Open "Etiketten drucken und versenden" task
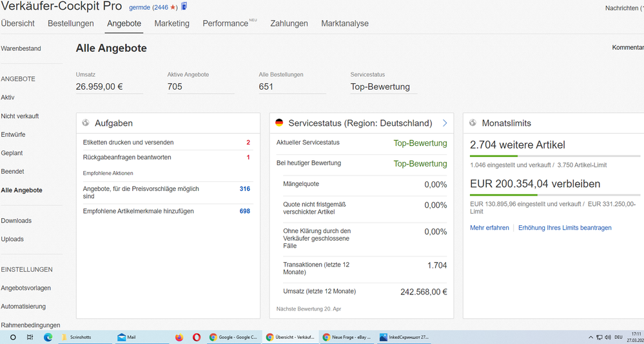The height and width of the screenshot is (344, 644). [128, 143]
